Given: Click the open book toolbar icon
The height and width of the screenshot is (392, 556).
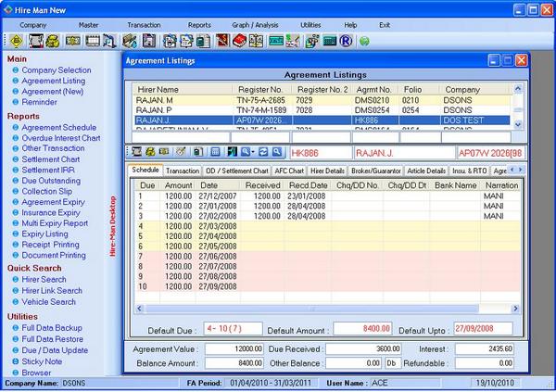Looking at the screenshot, I should tap(256, 41).
